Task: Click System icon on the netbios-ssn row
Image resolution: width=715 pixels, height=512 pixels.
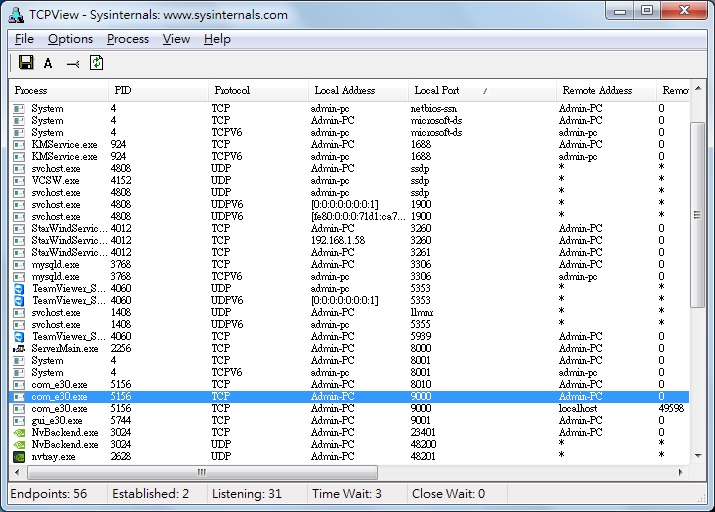Action: 19,109
